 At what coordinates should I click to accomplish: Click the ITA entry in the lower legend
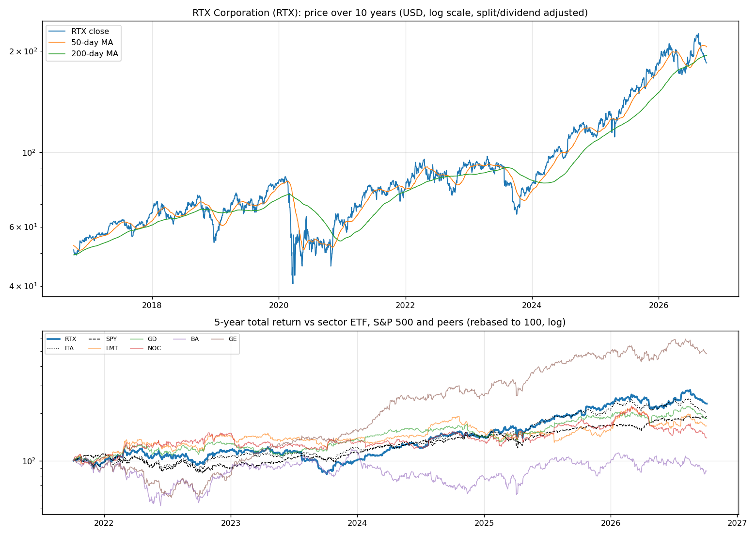tap(61, 348)
